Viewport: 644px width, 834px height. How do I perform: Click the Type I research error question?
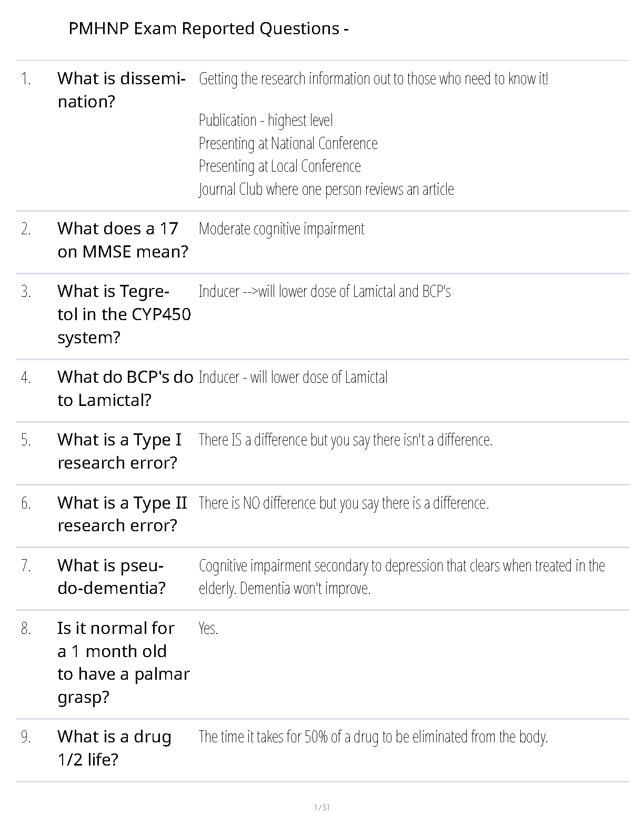click(119, 451)
